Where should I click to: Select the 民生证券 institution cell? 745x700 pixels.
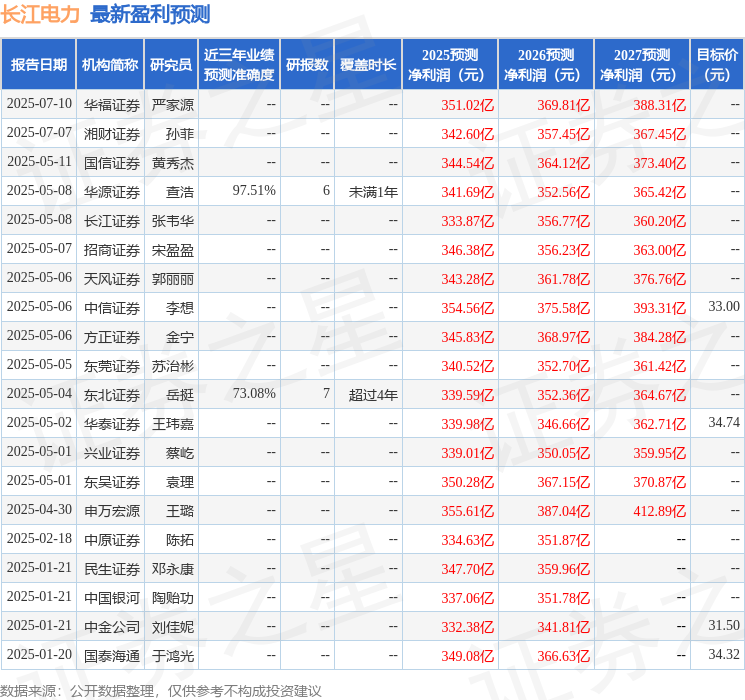tap(112, 569)
